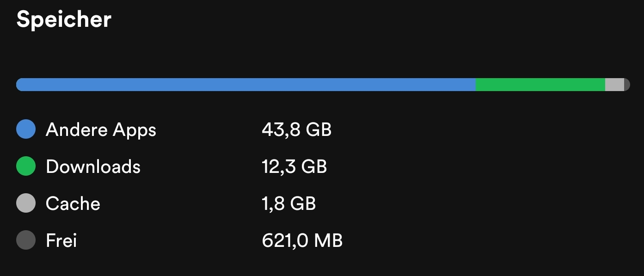644x276 pixels.
Task: Select the blue segment of the storage bar
Action: click(x=246, y=85)
